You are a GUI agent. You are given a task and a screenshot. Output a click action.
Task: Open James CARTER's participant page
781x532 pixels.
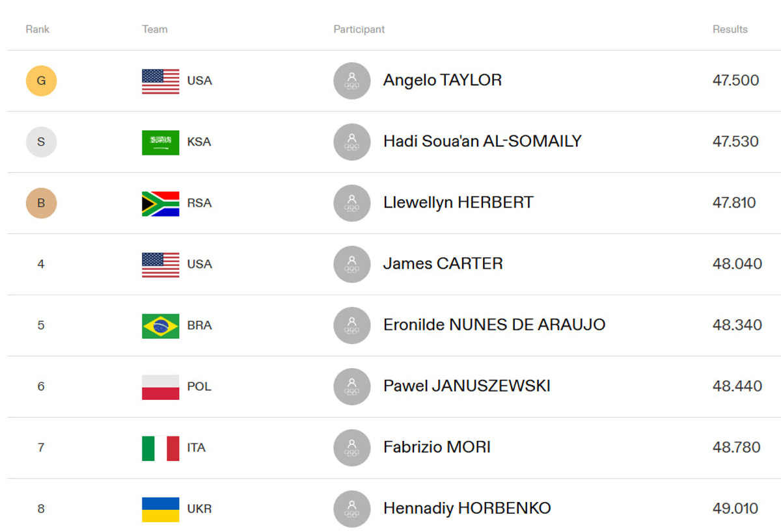443,264
